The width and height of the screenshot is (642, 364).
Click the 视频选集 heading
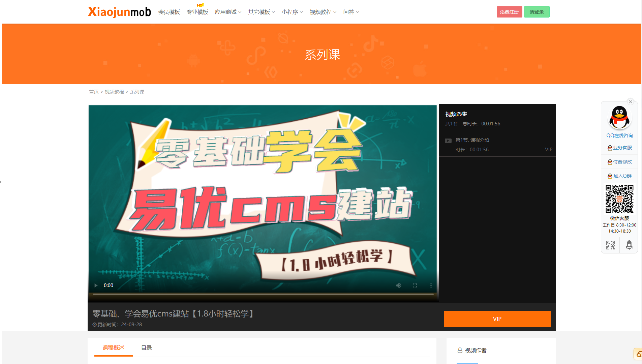(456, 114)
